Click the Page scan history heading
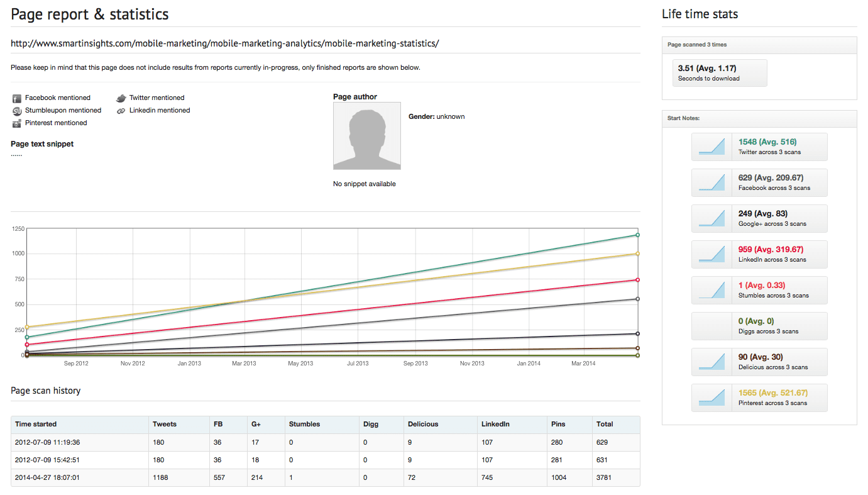The image size is (868, 495). click(x=46, y=391)
